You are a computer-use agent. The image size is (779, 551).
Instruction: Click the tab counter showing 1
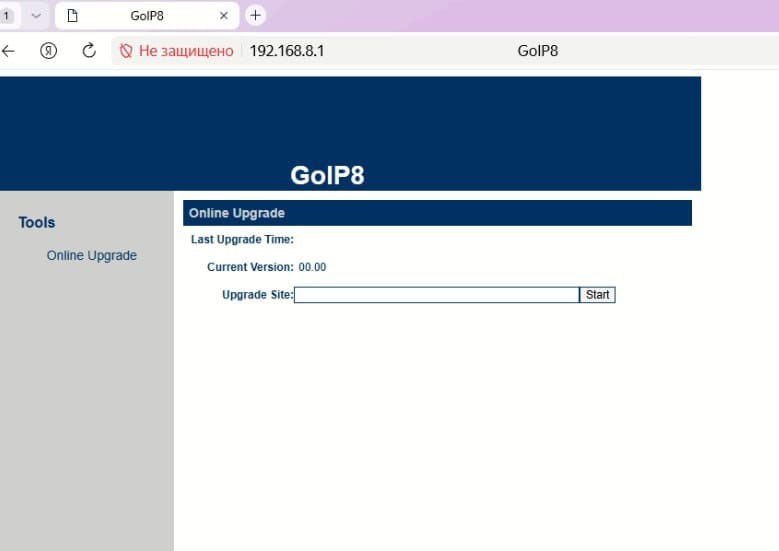tap(7, 16)
